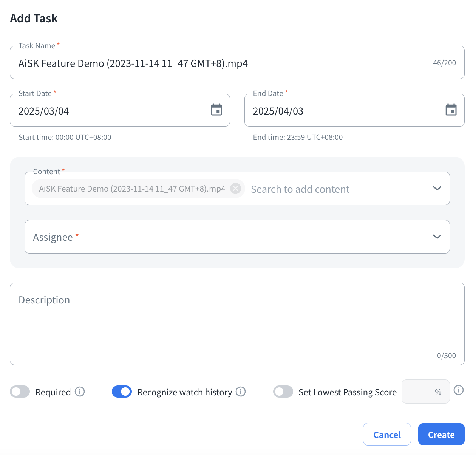Click the Start Date text 2025/03/04
The width and height of the screenshot is (476, 455).
coord(44,111)
